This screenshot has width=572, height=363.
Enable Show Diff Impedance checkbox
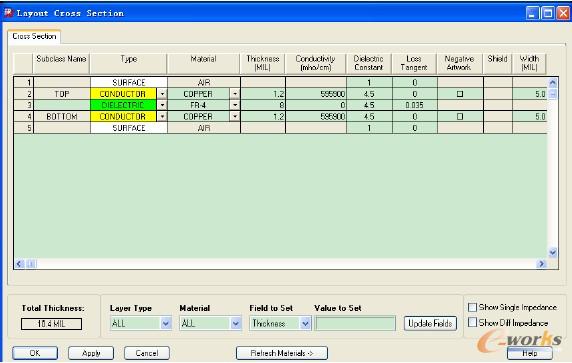(472, 323)
